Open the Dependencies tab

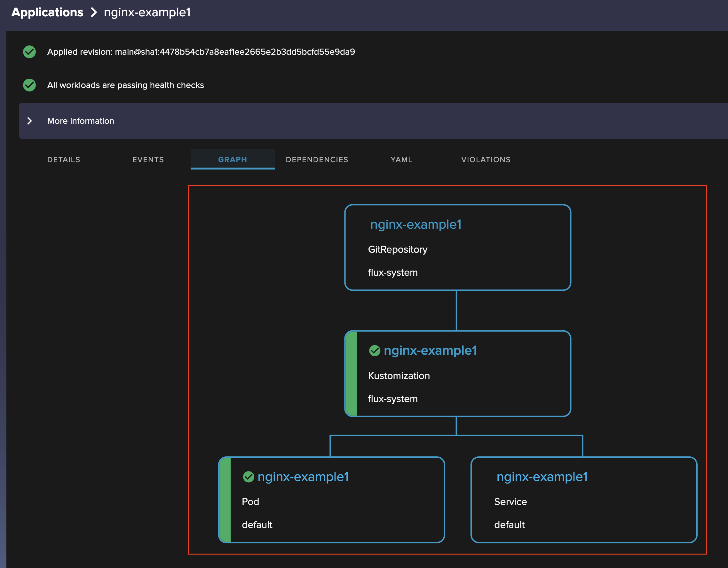[x=317, y=160]
